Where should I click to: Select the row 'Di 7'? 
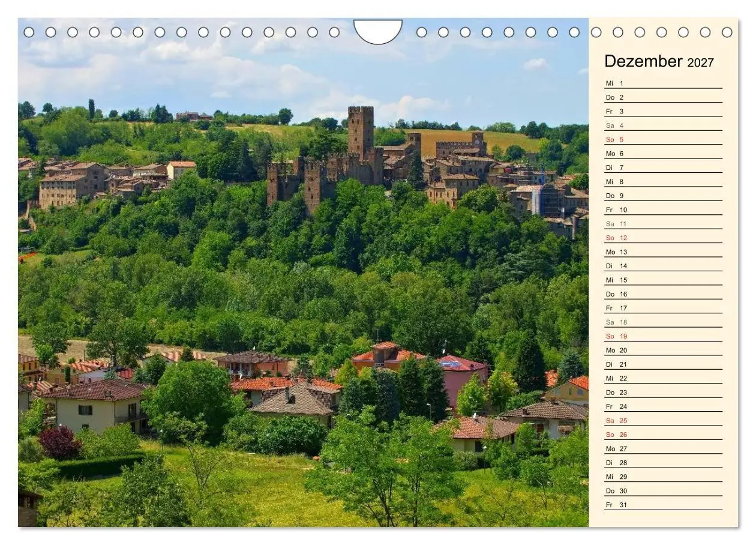click(x=663, y=167)
